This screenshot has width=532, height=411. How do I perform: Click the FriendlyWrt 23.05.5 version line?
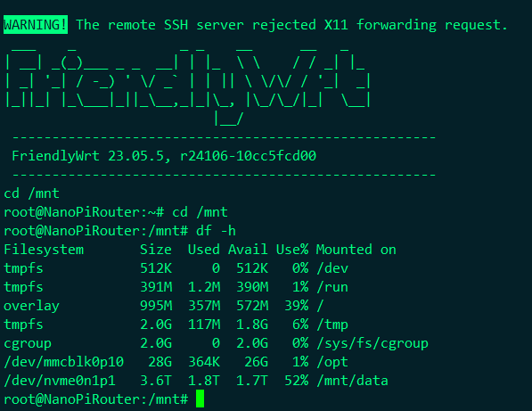pyautogui.click(x=164, y=156)
